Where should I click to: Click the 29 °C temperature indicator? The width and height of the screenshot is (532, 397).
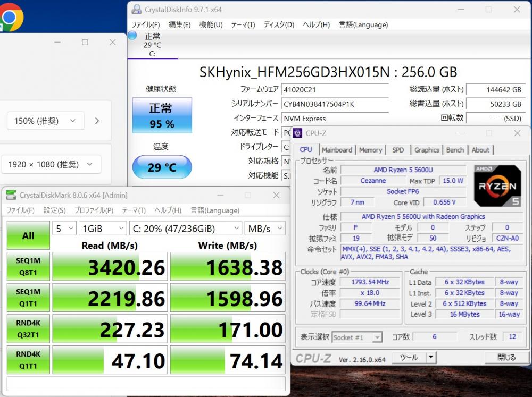pos(162,167)
